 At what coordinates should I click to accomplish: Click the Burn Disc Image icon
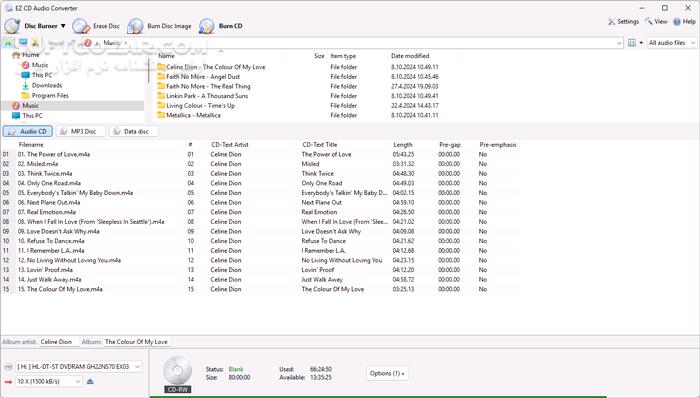point(135,26)
